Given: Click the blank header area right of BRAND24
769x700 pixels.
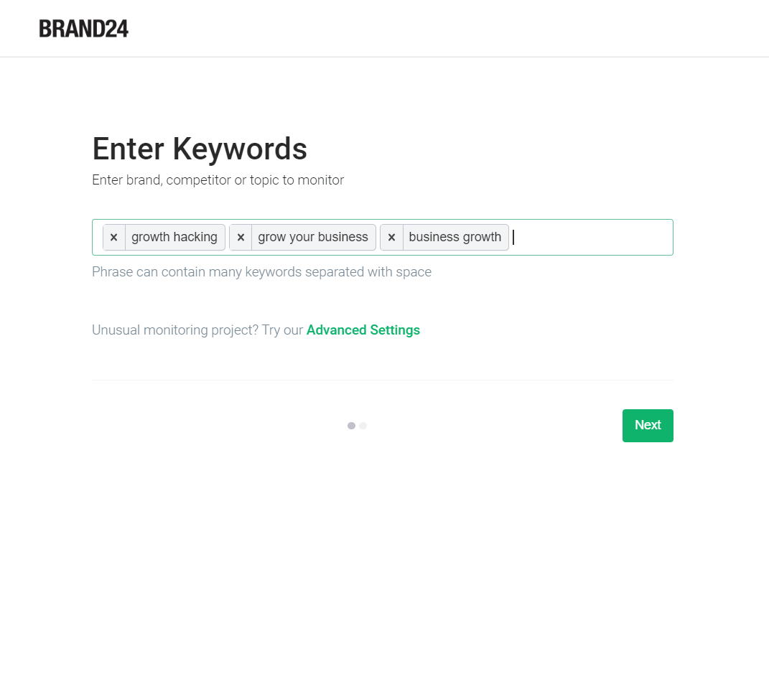Looking at the screenshot, I should 442,29.
